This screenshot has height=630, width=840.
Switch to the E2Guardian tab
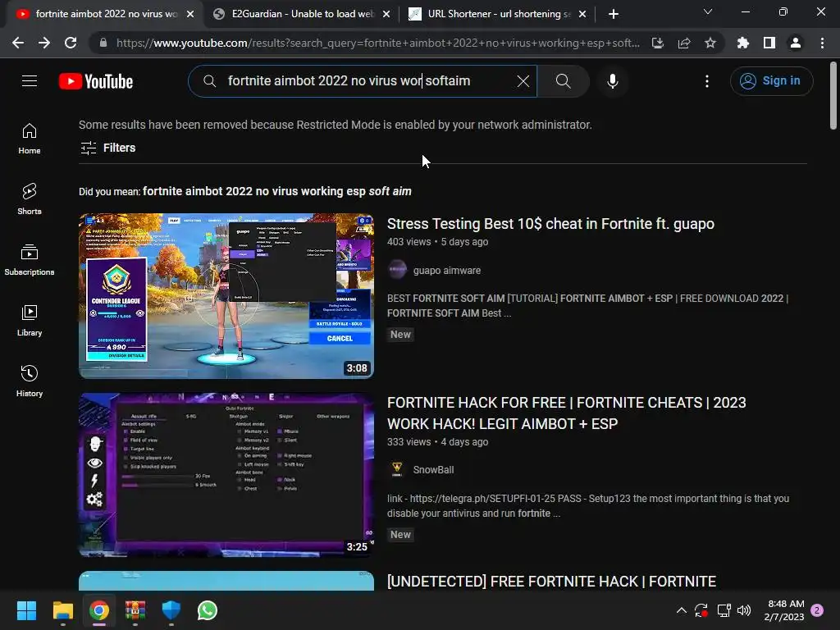(301, 14)
